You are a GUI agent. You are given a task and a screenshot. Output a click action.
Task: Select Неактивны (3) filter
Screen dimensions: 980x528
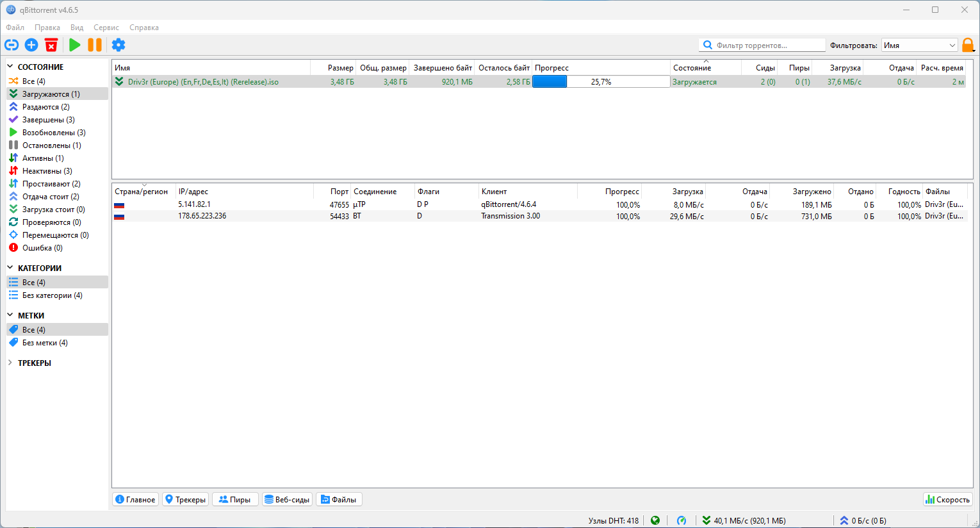coord(57,171)
